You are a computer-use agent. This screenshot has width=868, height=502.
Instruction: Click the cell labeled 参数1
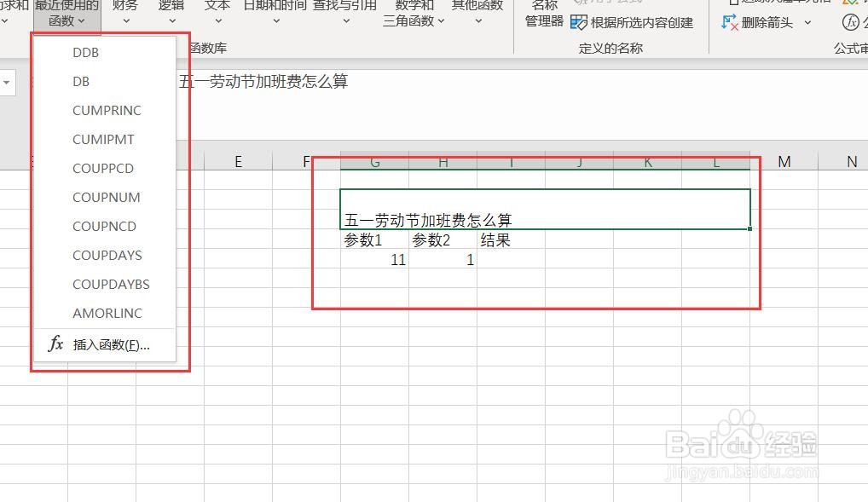[375, 240]
